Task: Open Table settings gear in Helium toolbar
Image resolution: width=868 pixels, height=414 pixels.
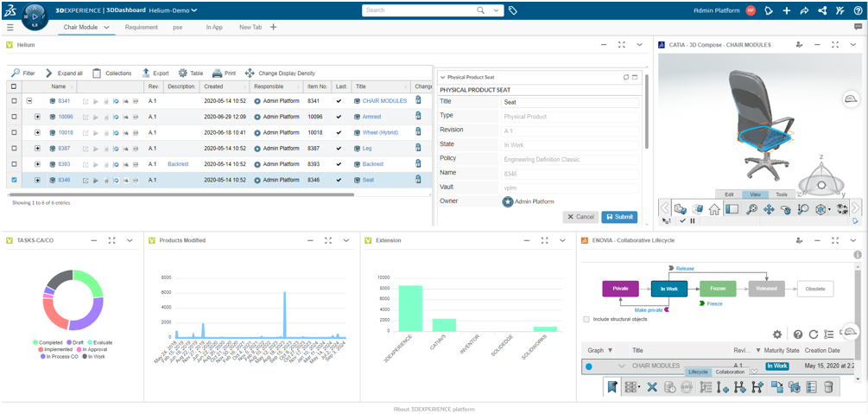Action: click(183, 73)
